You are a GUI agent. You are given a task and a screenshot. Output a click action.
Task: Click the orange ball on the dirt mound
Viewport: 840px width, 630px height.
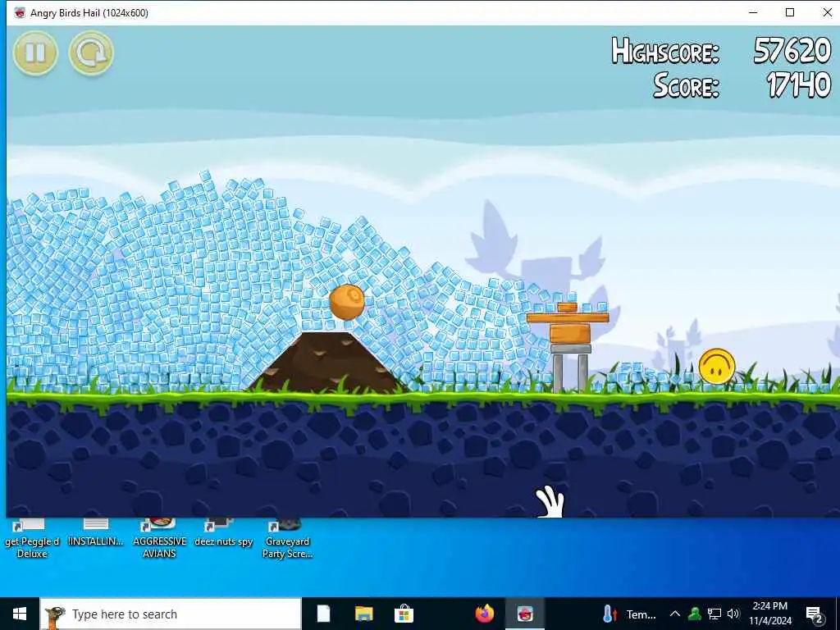(x=347, y=302)
